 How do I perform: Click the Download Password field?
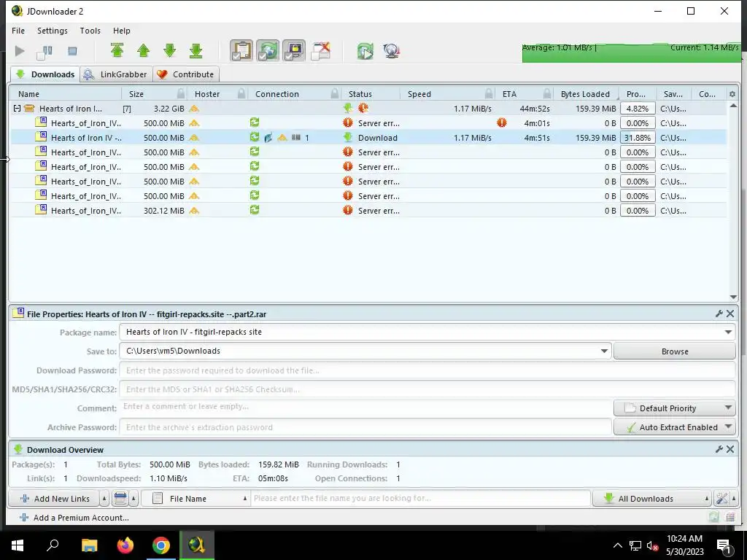tap(427, 370)
